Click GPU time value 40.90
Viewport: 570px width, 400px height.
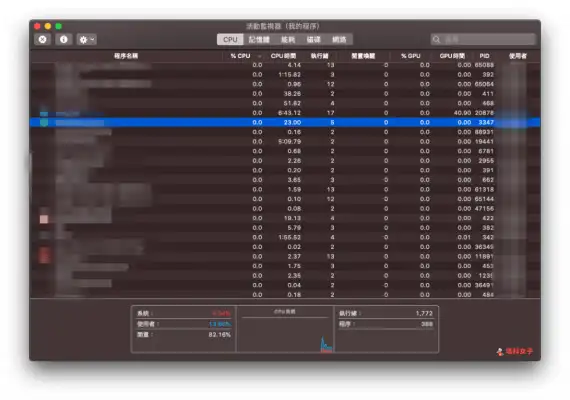pos(462,113)
